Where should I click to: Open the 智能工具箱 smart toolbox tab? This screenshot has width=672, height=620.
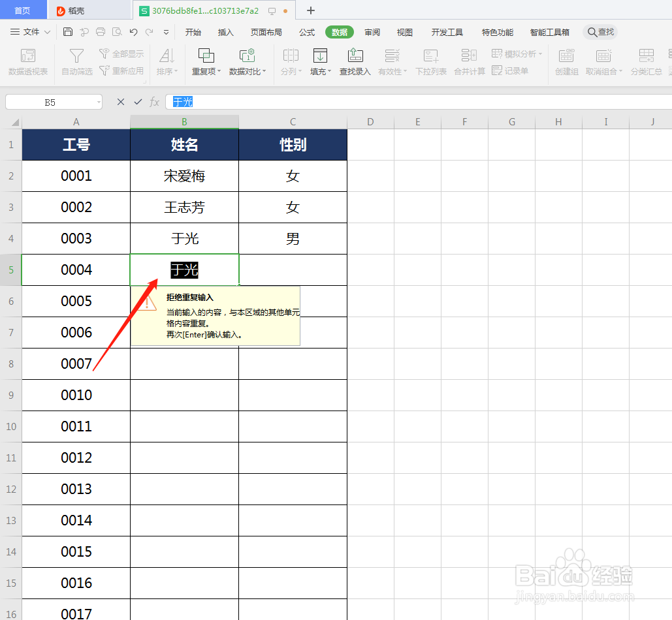pyautogui.click(x=549, y=32)
